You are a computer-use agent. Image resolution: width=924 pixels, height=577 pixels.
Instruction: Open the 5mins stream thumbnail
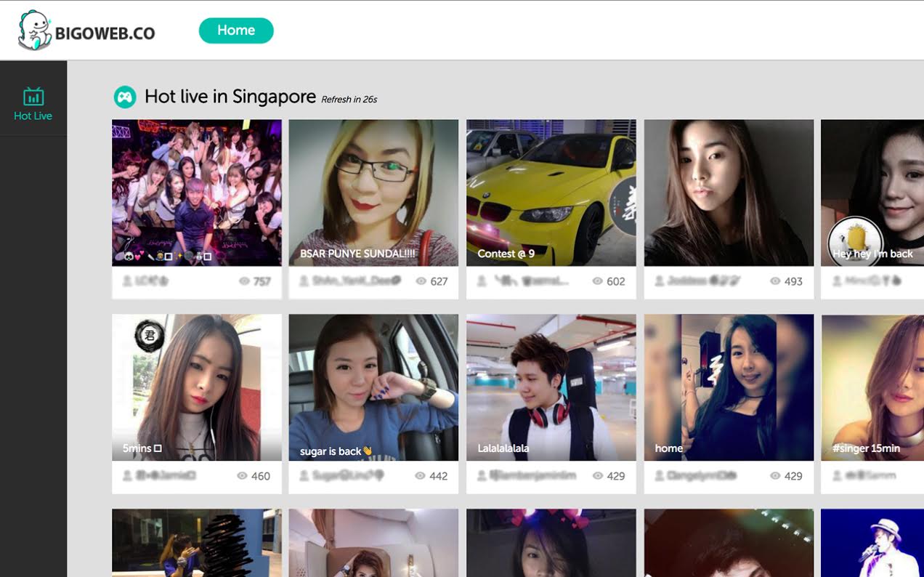tap(197, 387)
